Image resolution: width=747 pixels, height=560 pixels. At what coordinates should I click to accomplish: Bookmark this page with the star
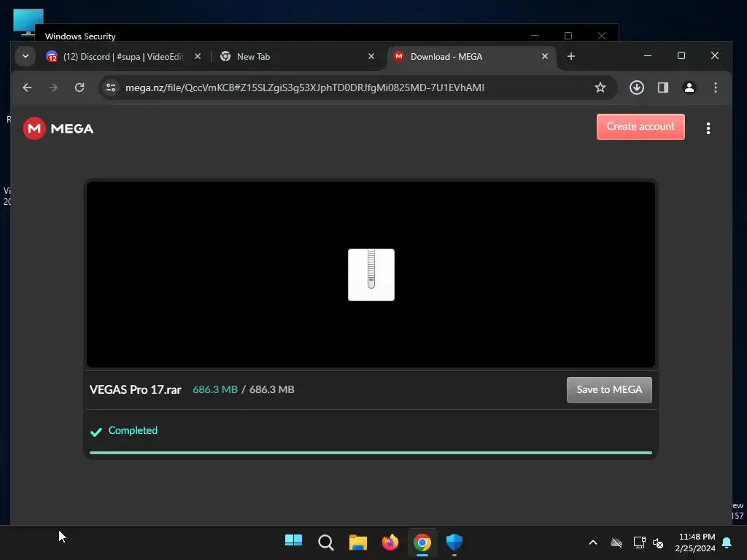pyautogui.click(x=600, y=87)
